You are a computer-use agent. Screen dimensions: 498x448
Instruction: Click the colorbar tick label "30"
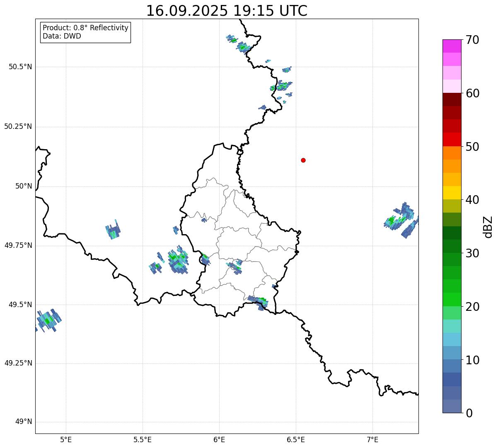coord(472,253)
